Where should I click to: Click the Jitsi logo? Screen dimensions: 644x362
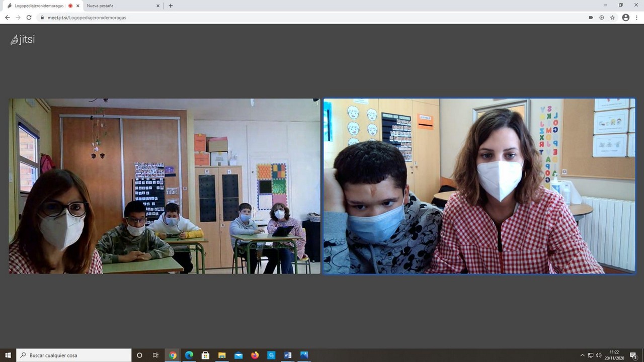[23, 40]
